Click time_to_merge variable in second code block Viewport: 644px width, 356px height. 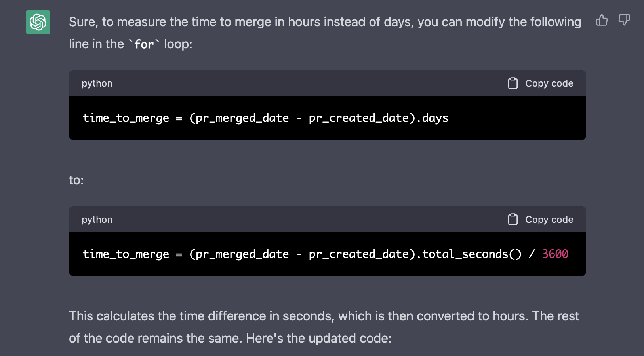[126, 254]
